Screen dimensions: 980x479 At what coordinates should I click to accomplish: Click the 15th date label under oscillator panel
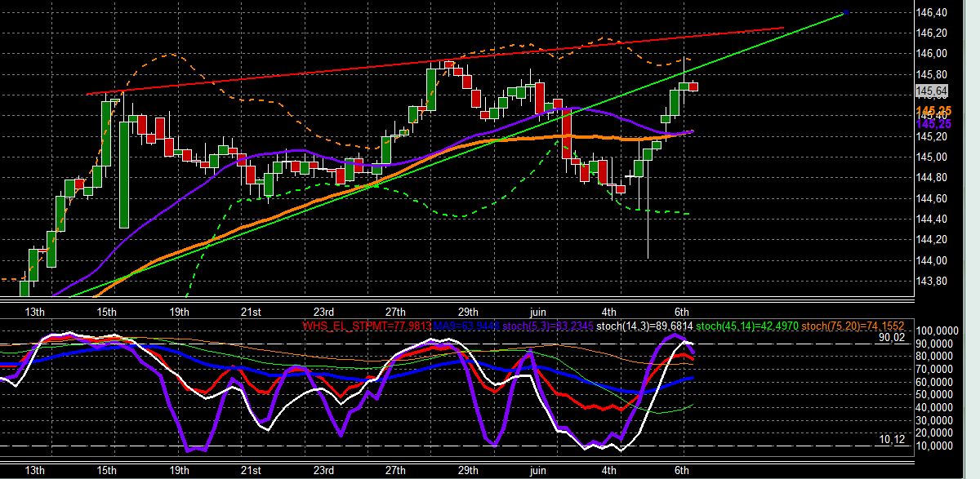tap(107, 471)
